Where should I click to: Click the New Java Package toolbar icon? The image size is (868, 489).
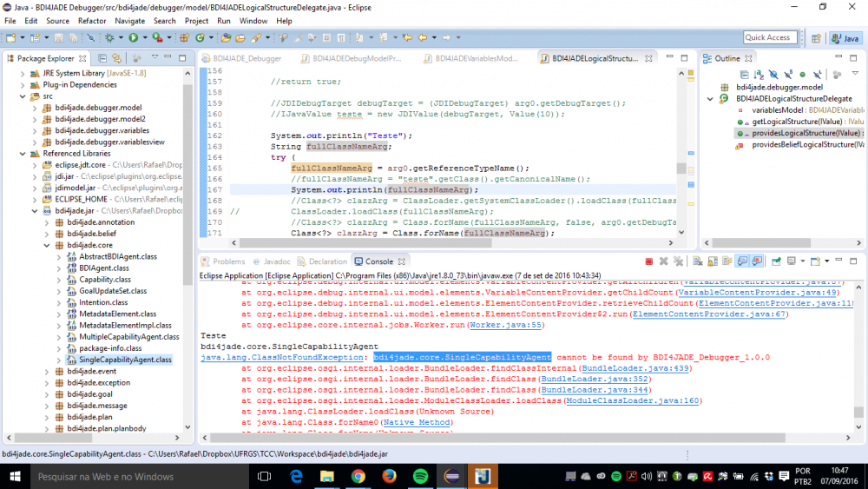pos(184,38)
